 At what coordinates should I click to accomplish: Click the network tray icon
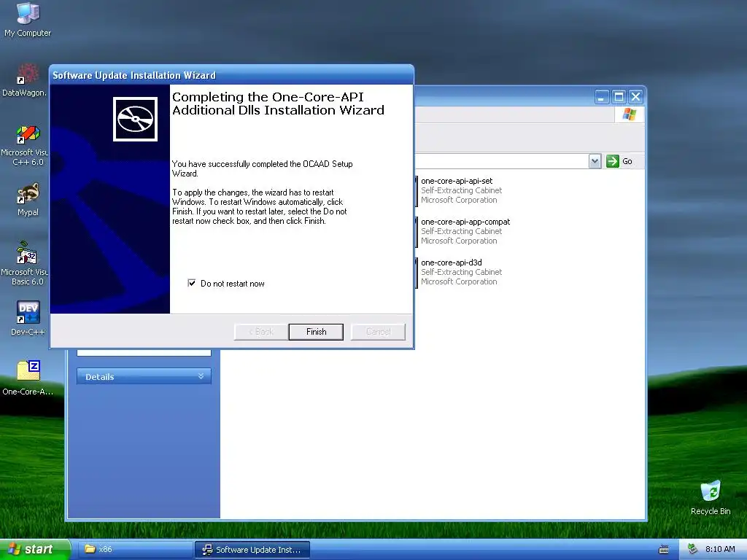tap(692, 549)
